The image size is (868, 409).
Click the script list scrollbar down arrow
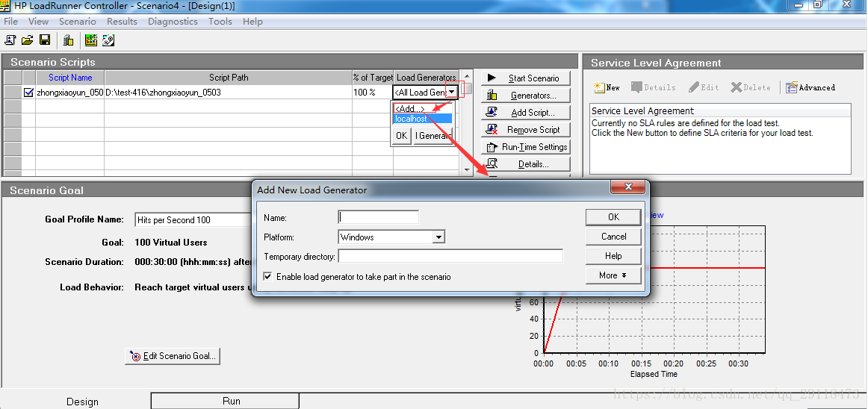(x=467, y=169)
